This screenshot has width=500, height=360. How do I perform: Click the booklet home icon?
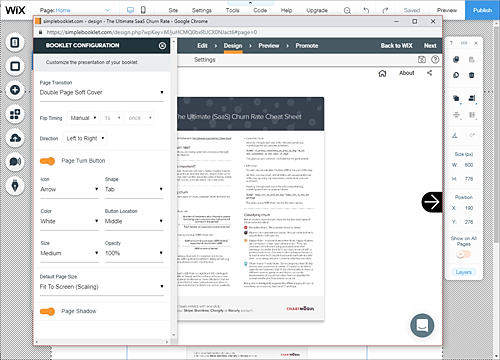382,73
